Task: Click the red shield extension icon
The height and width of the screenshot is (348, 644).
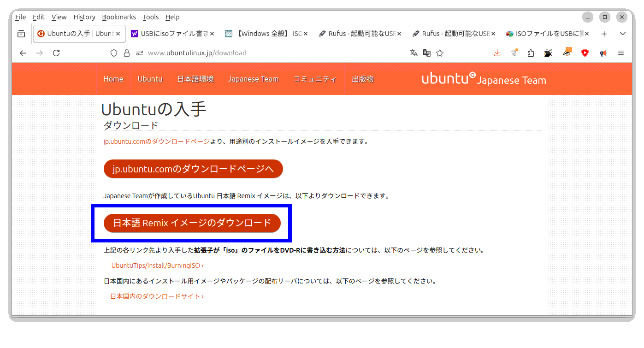Action: [585, 53]
